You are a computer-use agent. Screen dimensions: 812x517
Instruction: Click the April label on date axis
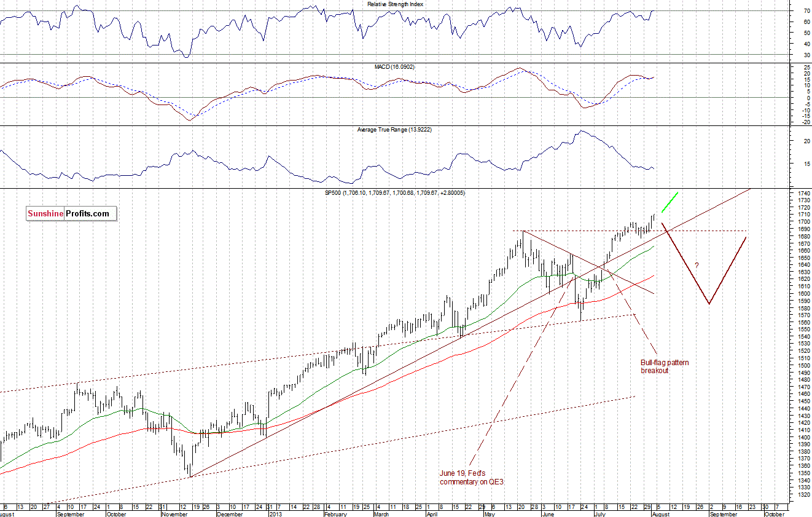432,513
